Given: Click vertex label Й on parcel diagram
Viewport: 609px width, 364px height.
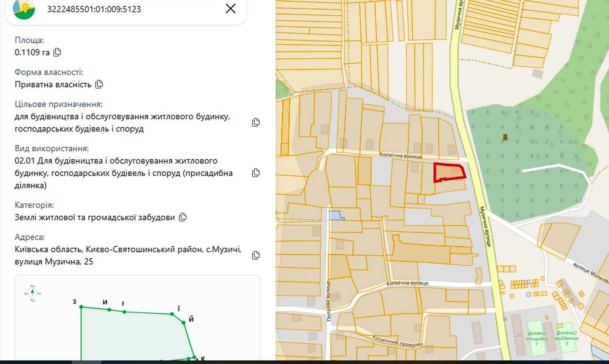Looking at the screenshot, I should [191, 319].
